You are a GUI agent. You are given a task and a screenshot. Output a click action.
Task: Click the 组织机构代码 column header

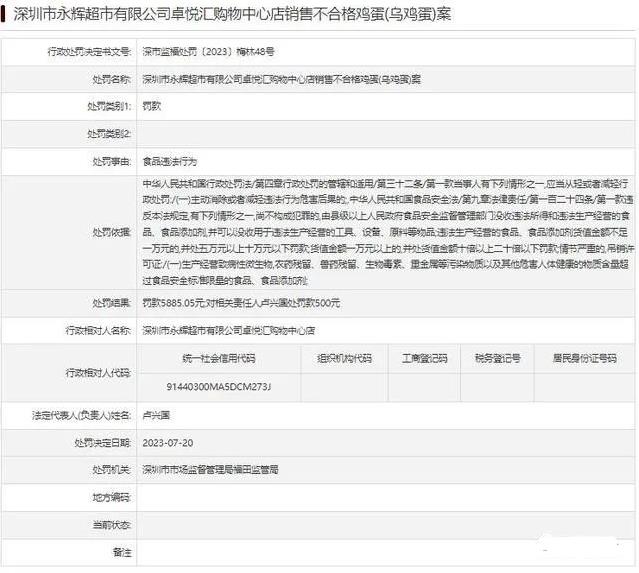click(x=344, y=359)
